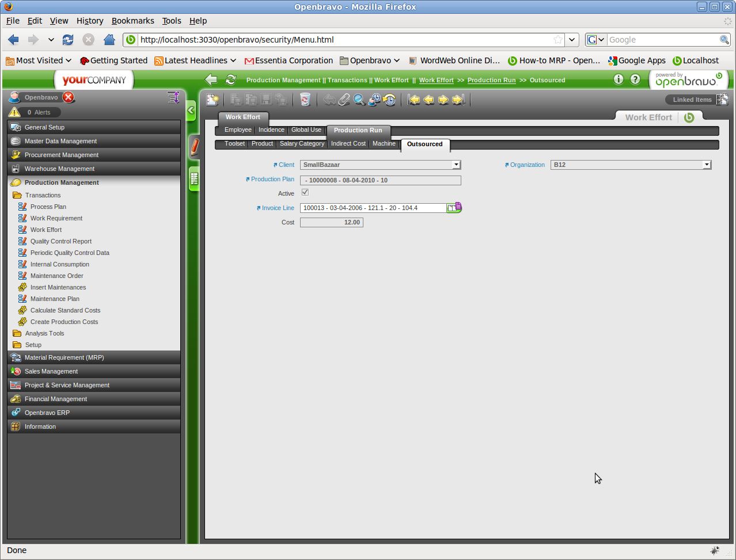Image resolution: width=736 pixels, height=560 pixels.
Task: Open the Client dropdown
Action: click(456, 165)
